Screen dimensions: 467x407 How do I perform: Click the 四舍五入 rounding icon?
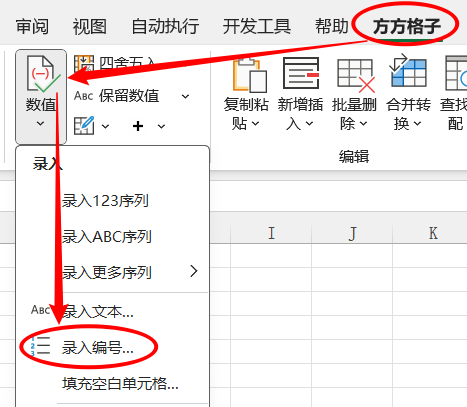pos(84,63)
